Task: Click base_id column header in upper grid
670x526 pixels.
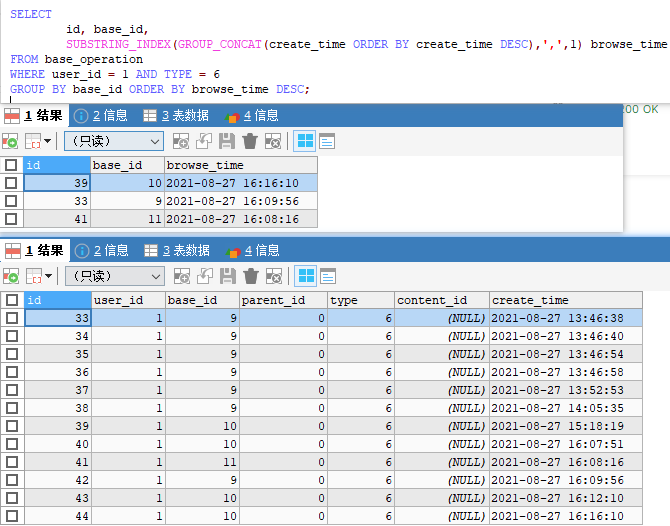Action: (x=127, y=165)
